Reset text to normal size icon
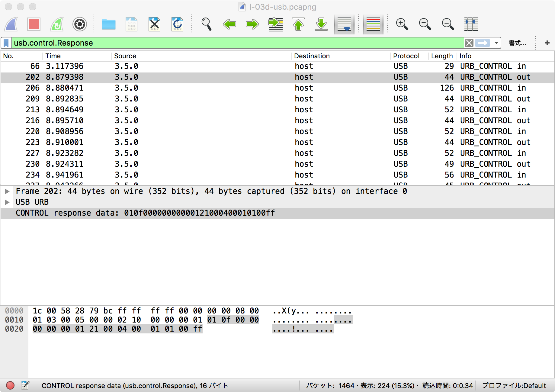555x392 pixels. point(448,24)
